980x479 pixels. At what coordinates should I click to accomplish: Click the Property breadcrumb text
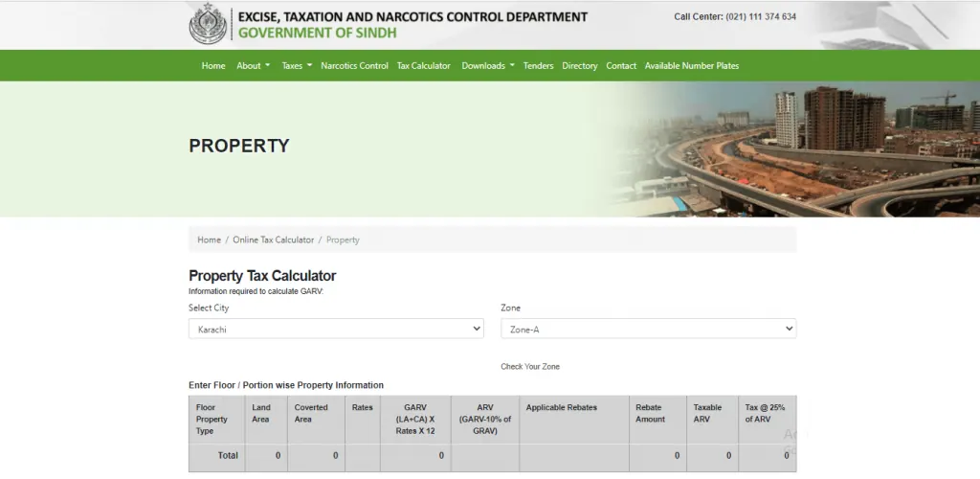(343, 239)
